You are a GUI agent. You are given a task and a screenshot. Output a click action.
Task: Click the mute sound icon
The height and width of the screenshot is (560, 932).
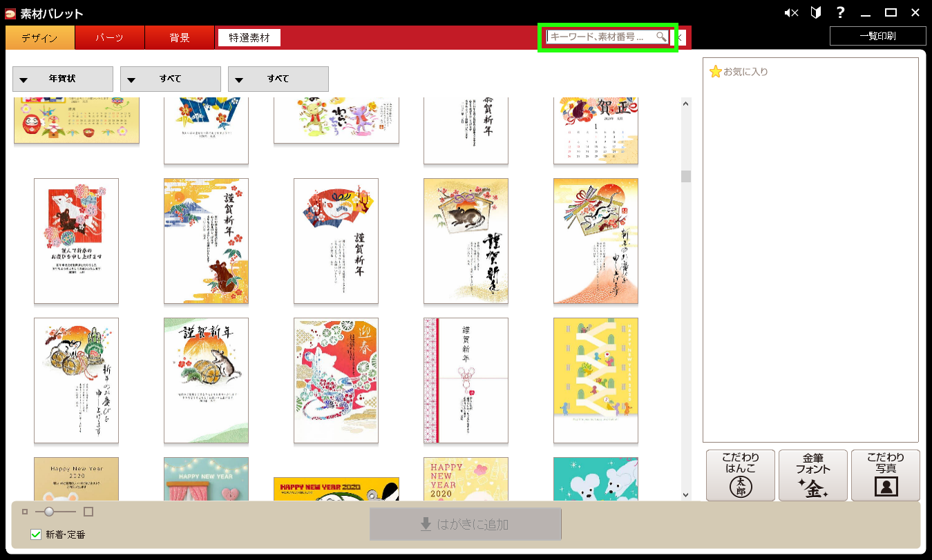[792, 12]
